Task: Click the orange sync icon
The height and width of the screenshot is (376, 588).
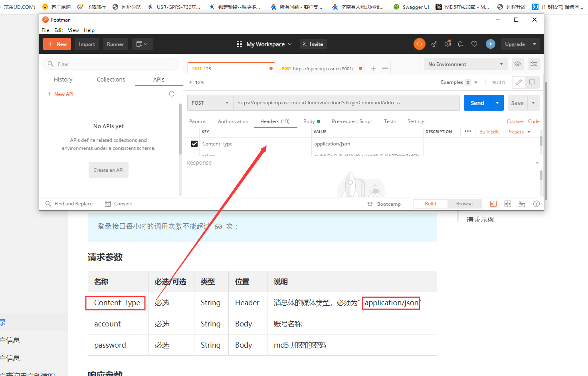Action: click(419, 44)
